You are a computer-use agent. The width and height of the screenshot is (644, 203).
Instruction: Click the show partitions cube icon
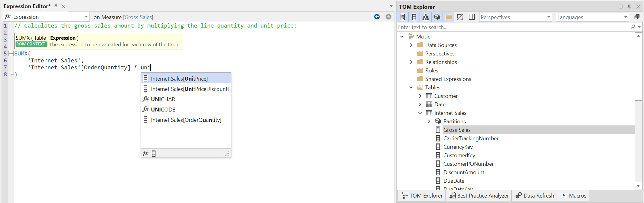pyautogui.click(x=437, y=17)
